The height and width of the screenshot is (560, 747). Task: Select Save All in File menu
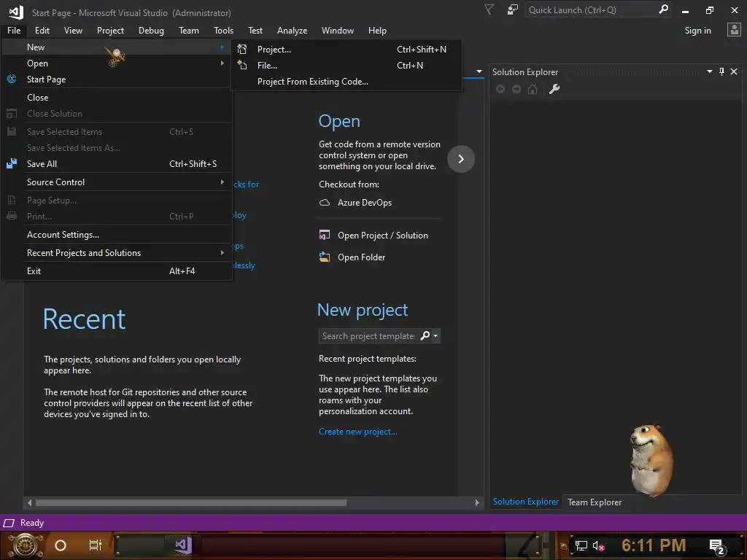tap(117, 164)
